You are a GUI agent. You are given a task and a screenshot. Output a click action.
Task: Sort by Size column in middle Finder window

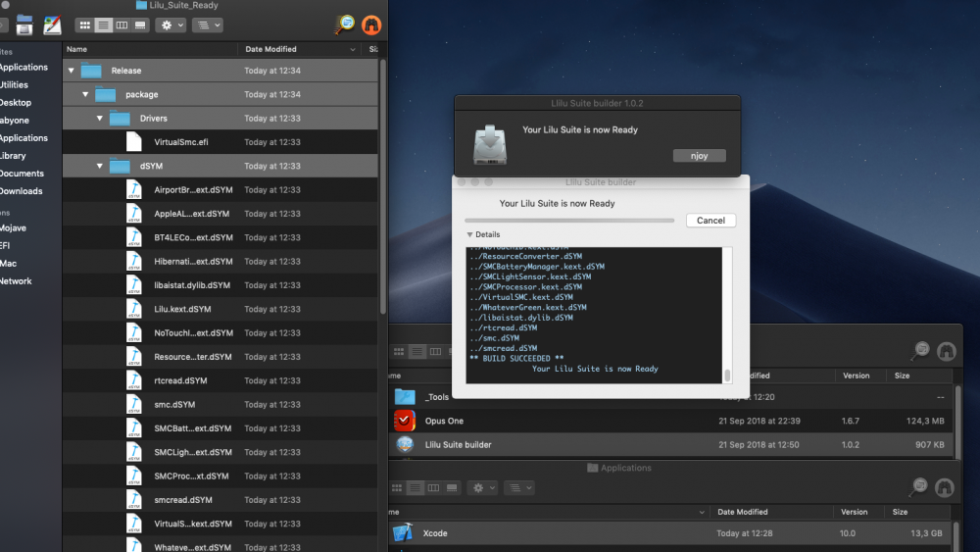tap(902, 376)
